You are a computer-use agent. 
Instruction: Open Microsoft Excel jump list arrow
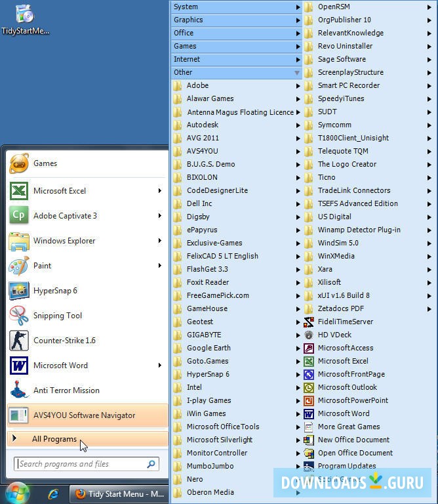click(x=159, y=190)
